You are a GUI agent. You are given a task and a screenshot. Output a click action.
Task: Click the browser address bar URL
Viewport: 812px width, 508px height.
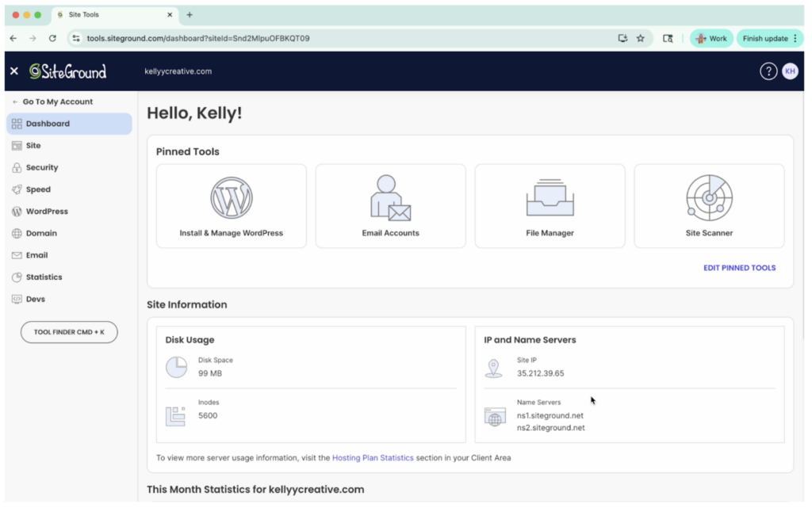coord(198,38)
